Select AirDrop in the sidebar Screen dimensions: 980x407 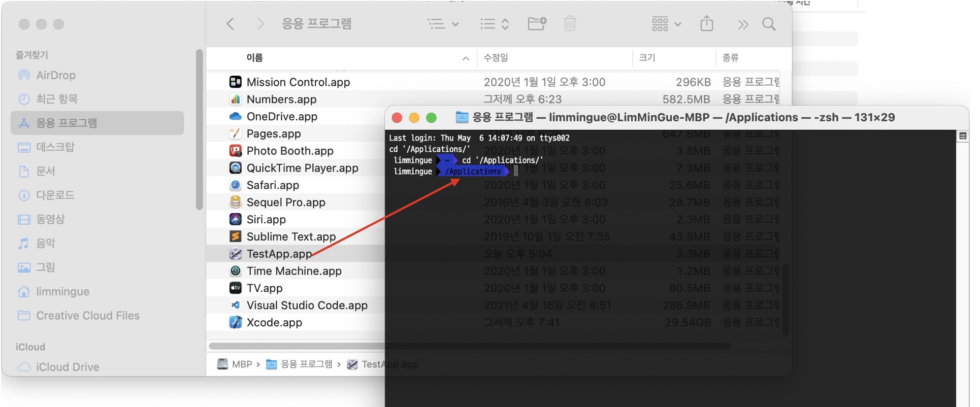tap(56, 75)
